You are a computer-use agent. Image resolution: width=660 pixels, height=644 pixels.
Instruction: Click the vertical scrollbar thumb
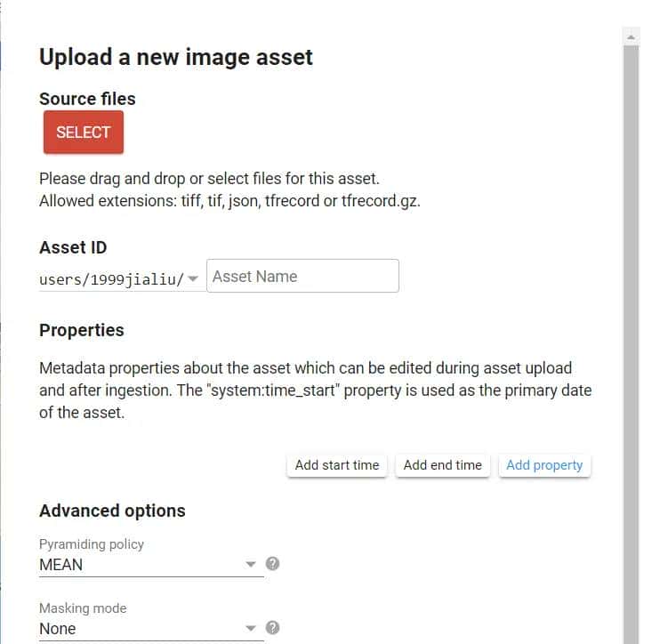click(x=631, y=338)
